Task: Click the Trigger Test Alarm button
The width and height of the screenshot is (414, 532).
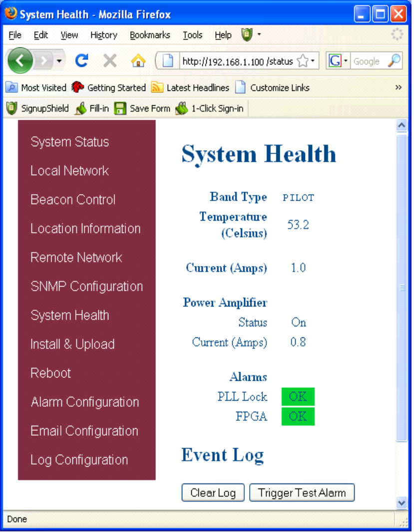Action: coord(302,492)
